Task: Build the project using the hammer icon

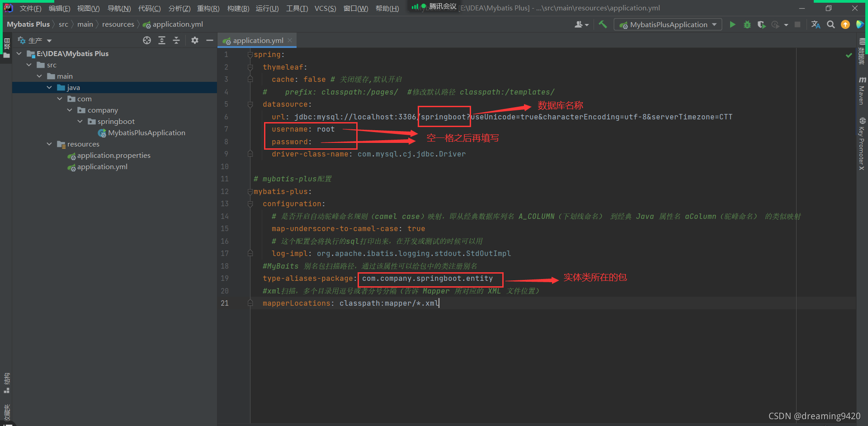Action: point(603,24)
